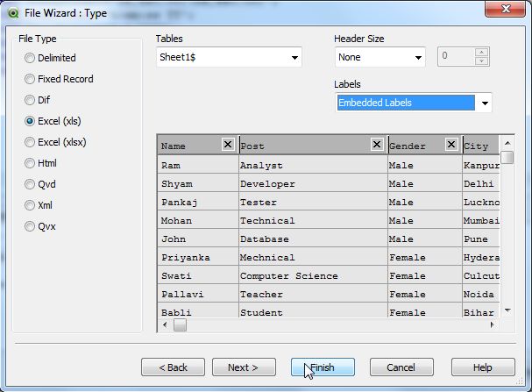Click the Next button
The image size is (532, 392).
pyautogui.click(x=244, y=367)
